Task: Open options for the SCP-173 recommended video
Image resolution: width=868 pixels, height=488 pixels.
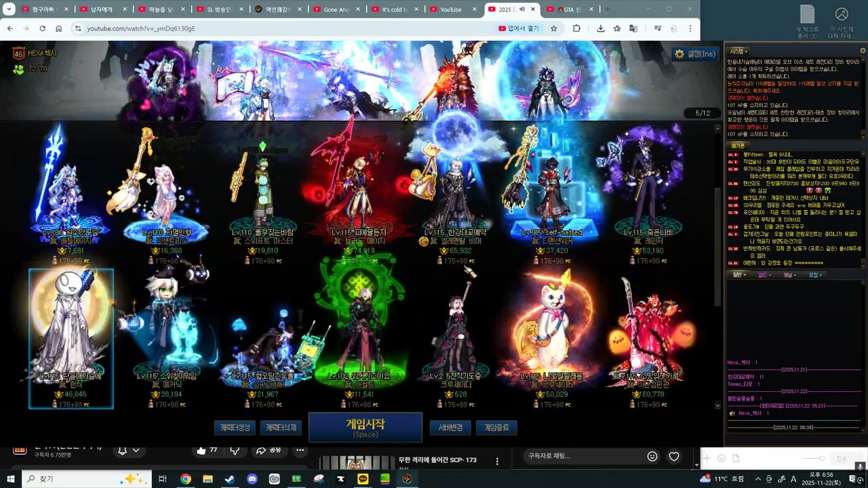Action: point(497,461)
